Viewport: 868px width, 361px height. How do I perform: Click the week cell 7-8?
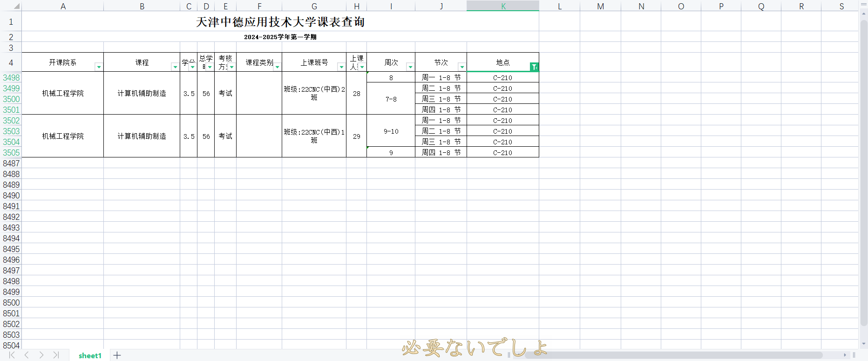click(391, 99)
